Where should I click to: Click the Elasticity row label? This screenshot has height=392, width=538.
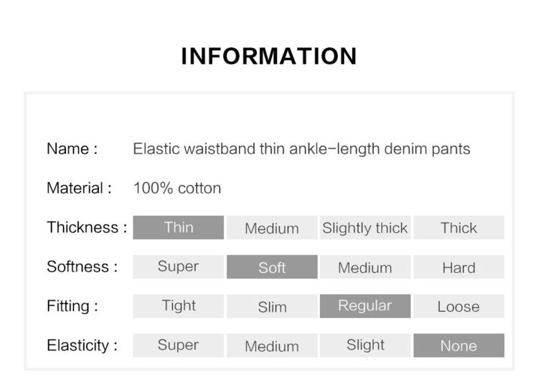[x=82, y=345]
